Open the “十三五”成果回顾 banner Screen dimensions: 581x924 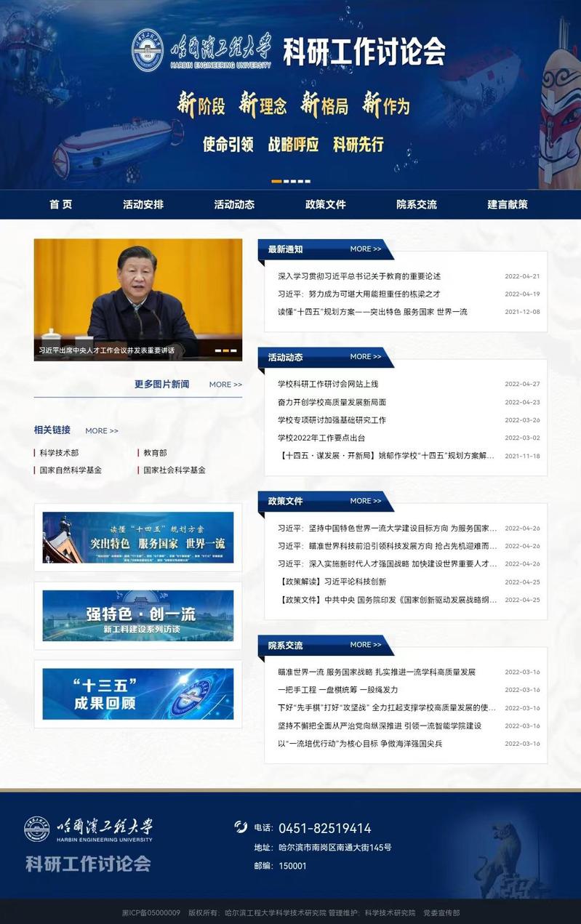(138, 694)
